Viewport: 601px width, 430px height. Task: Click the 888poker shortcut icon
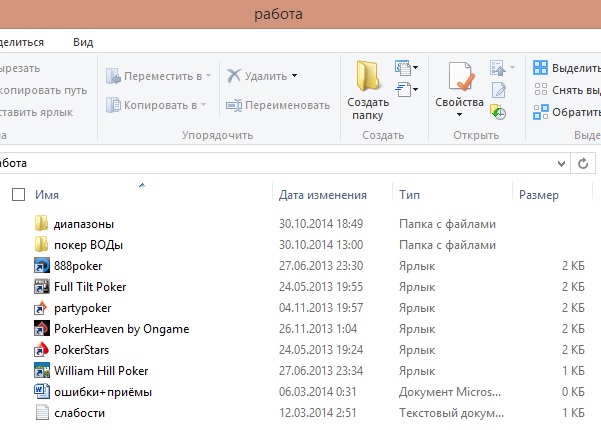42,265
